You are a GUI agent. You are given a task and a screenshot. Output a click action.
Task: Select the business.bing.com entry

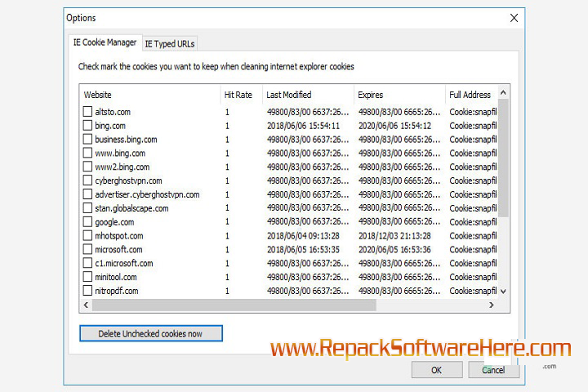(126, 140)
